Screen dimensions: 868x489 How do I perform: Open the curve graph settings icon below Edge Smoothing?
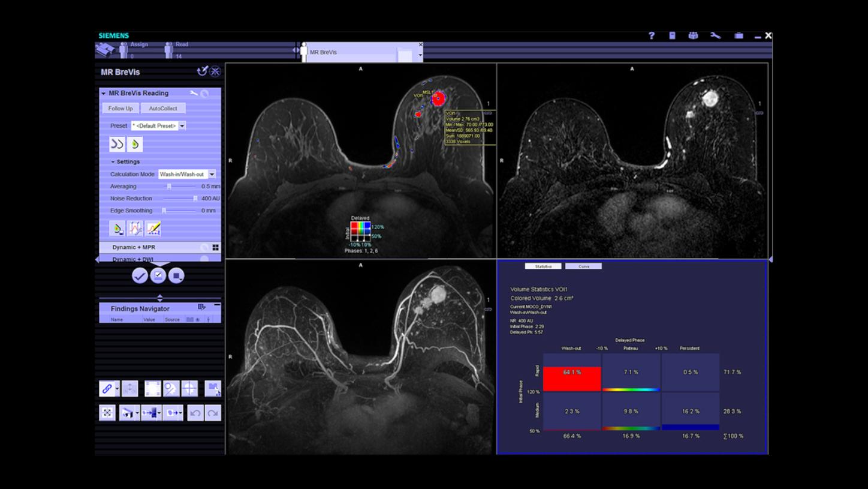[135, 229]
